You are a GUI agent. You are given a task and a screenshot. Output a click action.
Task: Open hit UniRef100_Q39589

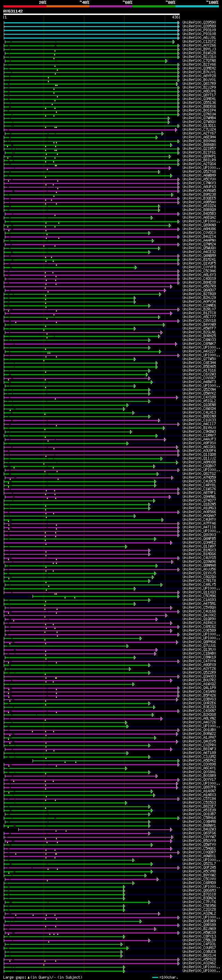199,26
